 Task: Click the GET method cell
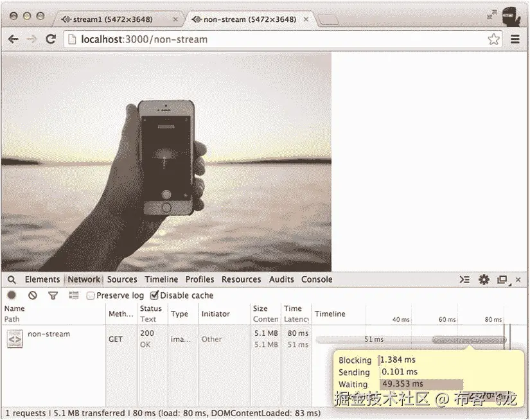[116, 339]
